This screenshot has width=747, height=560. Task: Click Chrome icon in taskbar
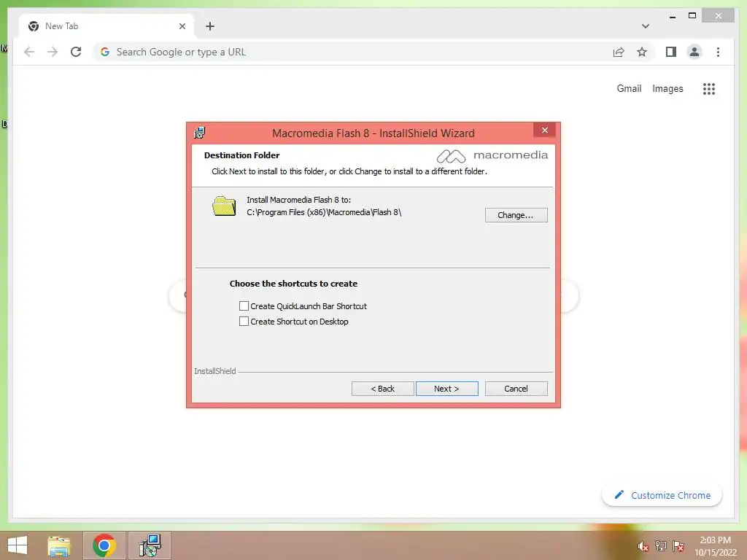(104, 545)
